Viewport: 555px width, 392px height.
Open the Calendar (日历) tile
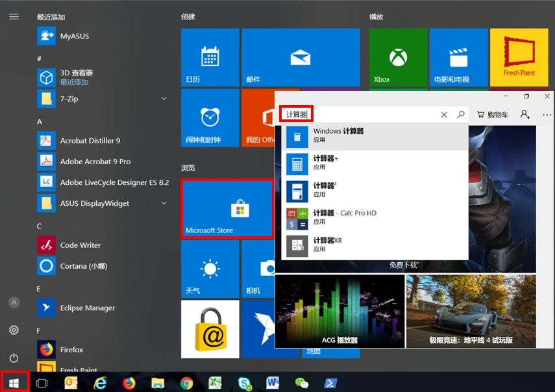click(210, 58)
